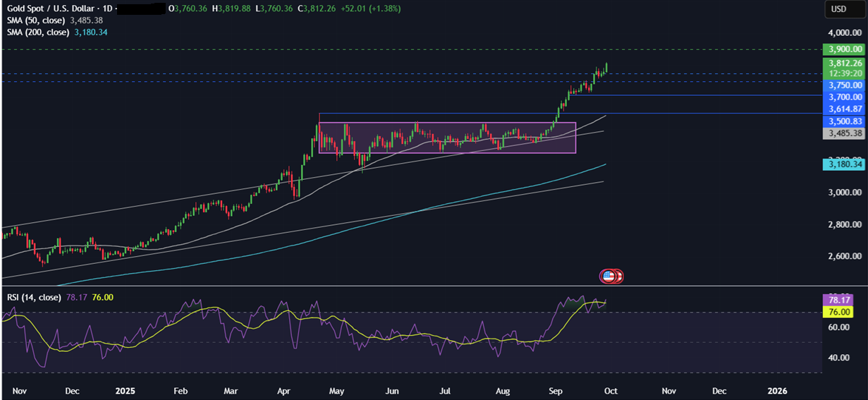Click the 3,900.00 green price level label
This screenshot has width=868, height=400.
(843, 49)
